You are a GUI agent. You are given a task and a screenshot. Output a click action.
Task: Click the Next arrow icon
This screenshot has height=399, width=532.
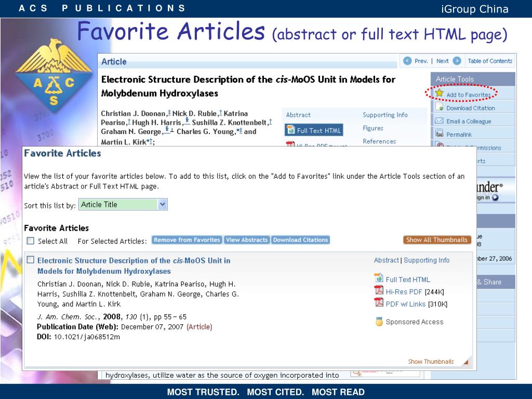coord(457,61)
